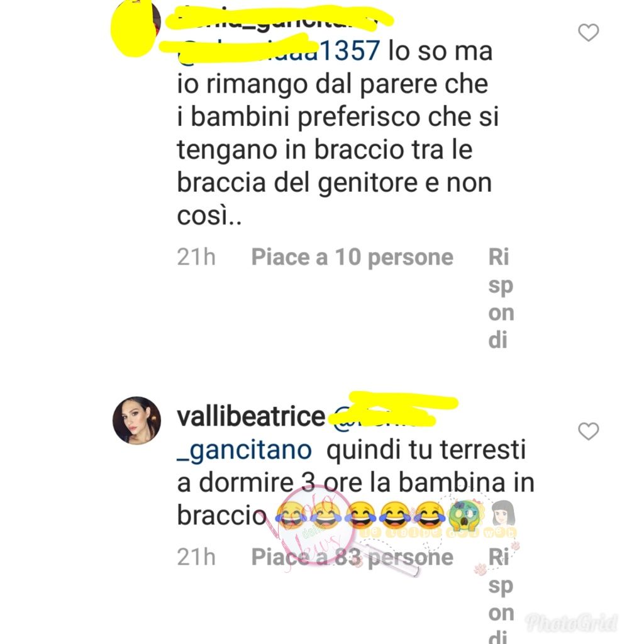Open the mention ending in 1357
Viewport: 644px width, 644px height.
[x=279, y=51]
